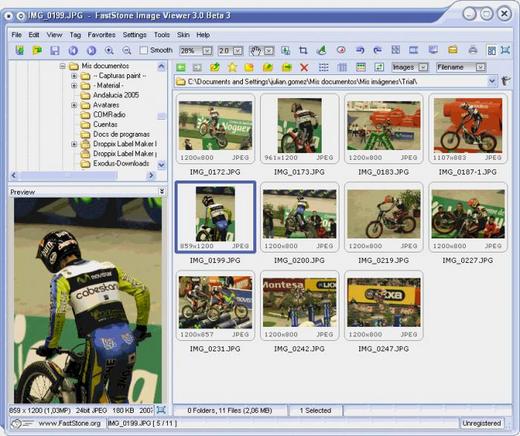Click the red X delete icon
This screenshot has height=436, width=520.
coord(304,68)
